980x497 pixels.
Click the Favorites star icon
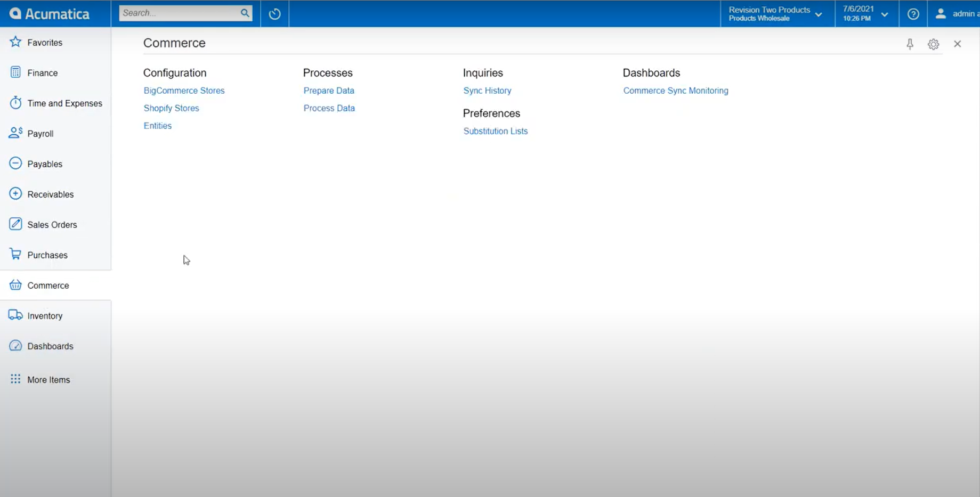[x=15, y=42]
